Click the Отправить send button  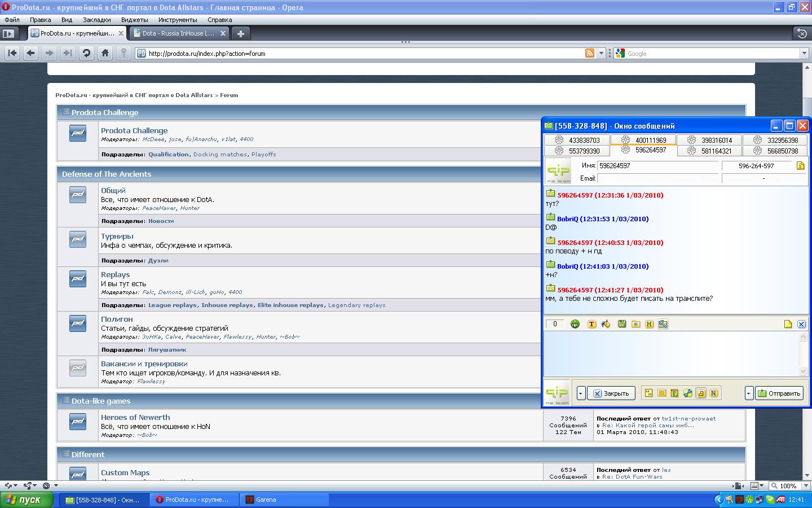780,393
